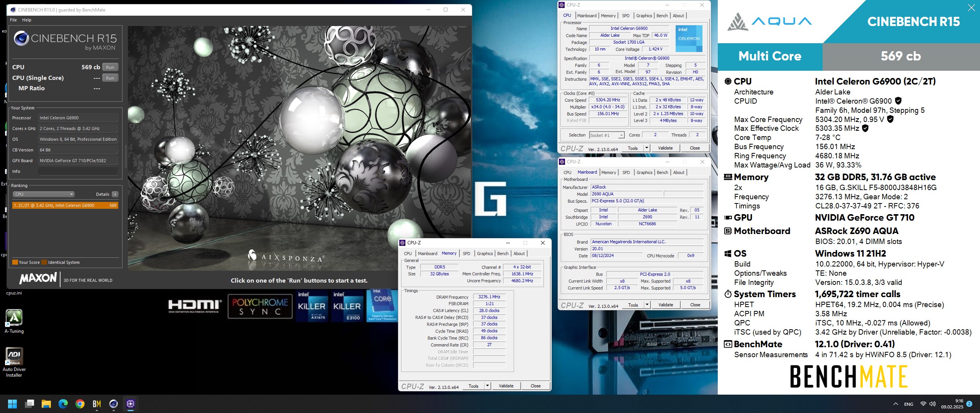Viewport: 980px width, 413px height.
Task: Click Core Voltage value 1.424 V
Action: pyautogui.click(x=655, y=49)
